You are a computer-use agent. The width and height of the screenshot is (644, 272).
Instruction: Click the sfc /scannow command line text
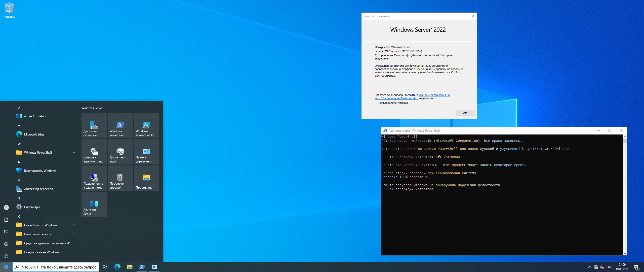point(448,157)
